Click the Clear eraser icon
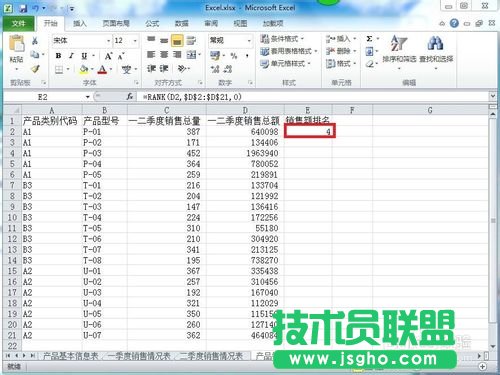The image size is (500, 375). (x=369, y=64)
